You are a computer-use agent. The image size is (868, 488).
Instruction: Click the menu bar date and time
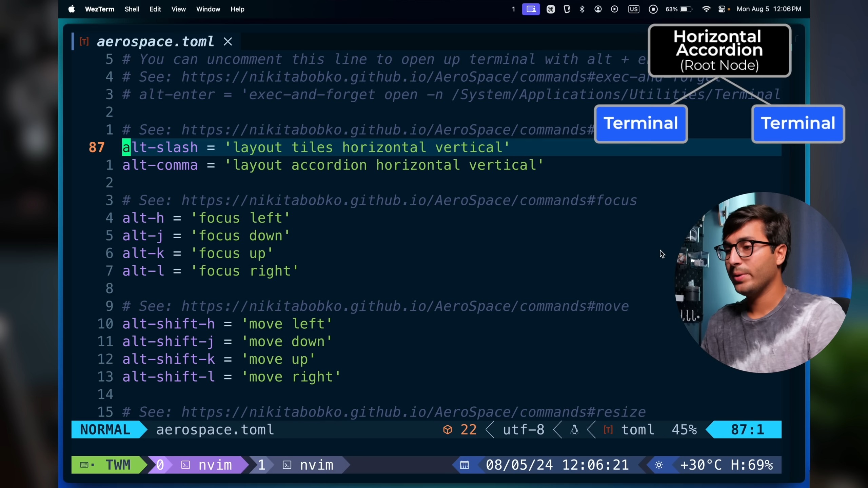coord(769,9)
